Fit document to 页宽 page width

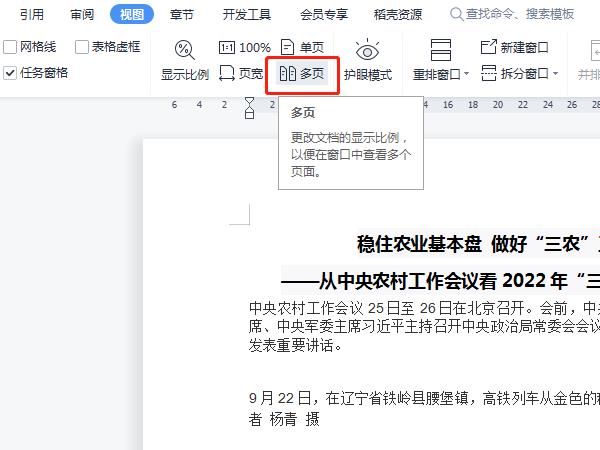pyautogui.click(x=241, y=73)
